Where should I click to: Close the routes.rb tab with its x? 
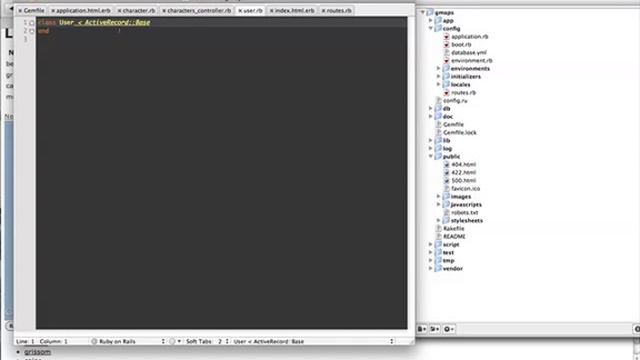(x=323, y=11)
